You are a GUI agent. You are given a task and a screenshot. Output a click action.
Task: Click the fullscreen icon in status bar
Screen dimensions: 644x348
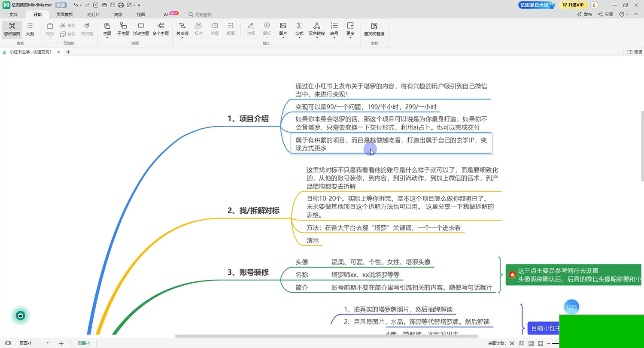(541, 343)
